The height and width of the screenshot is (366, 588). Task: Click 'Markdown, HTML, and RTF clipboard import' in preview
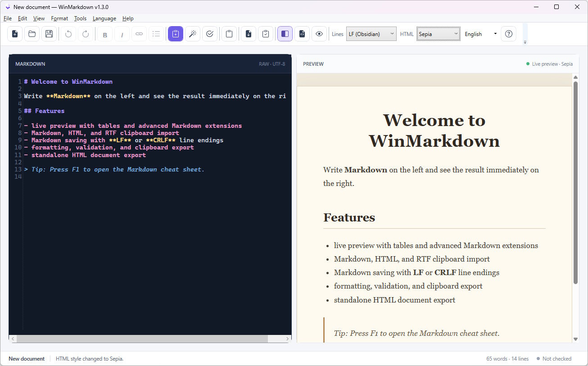[x=412, y=259]
